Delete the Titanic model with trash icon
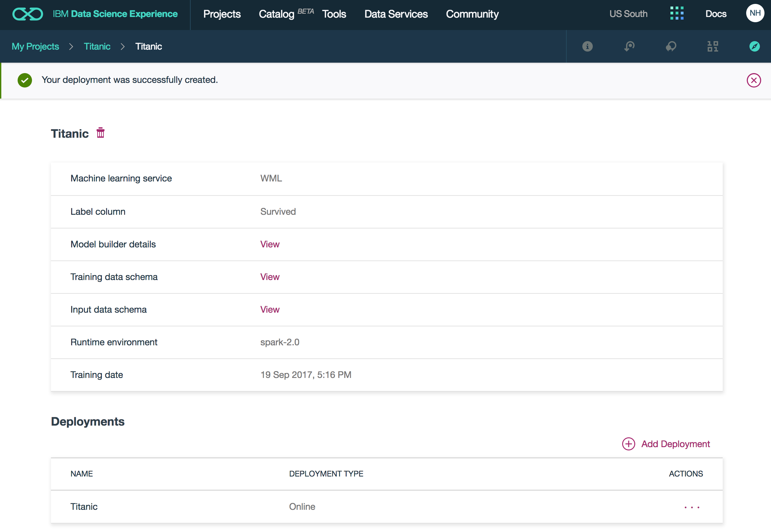This screenshot has height=532, width=771. [100, 133]
